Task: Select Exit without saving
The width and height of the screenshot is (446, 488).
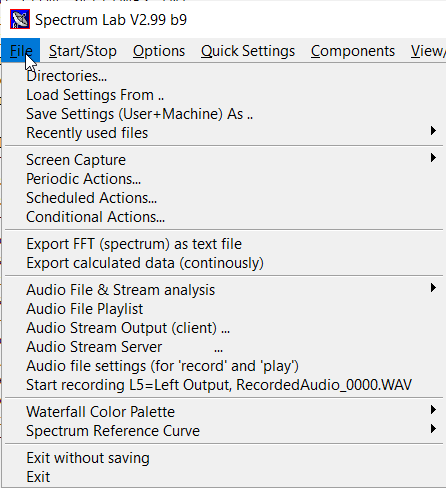Action: (x=223, y=458)
